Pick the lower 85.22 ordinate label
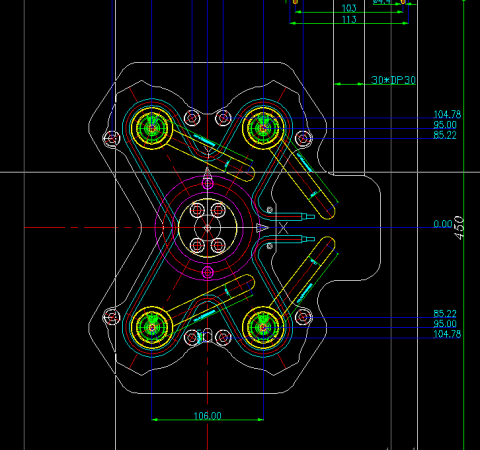This screenshot has height=450, width=480. click(445, 313)
